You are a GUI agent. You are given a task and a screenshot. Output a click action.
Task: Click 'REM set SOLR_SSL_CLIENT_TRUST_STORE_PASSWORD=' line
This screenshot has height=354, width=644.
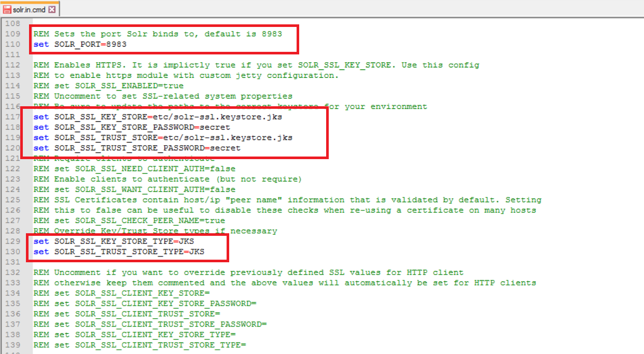(150, 324)
